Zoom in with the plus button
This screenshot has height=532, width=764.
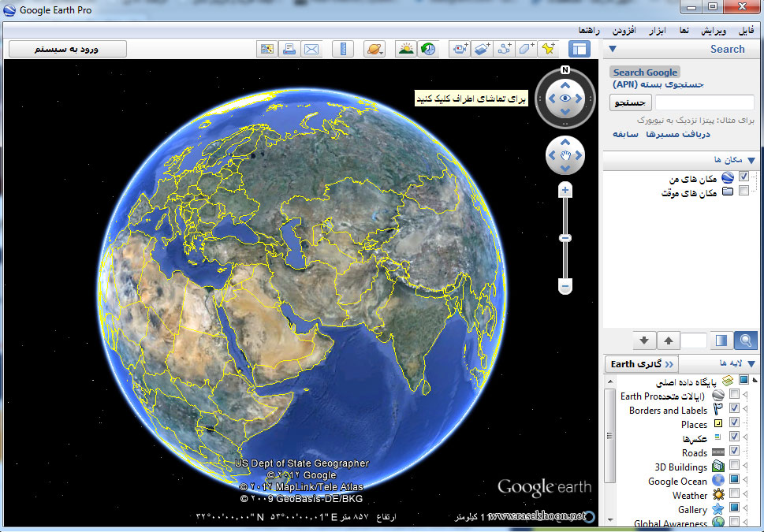point(565,191)
